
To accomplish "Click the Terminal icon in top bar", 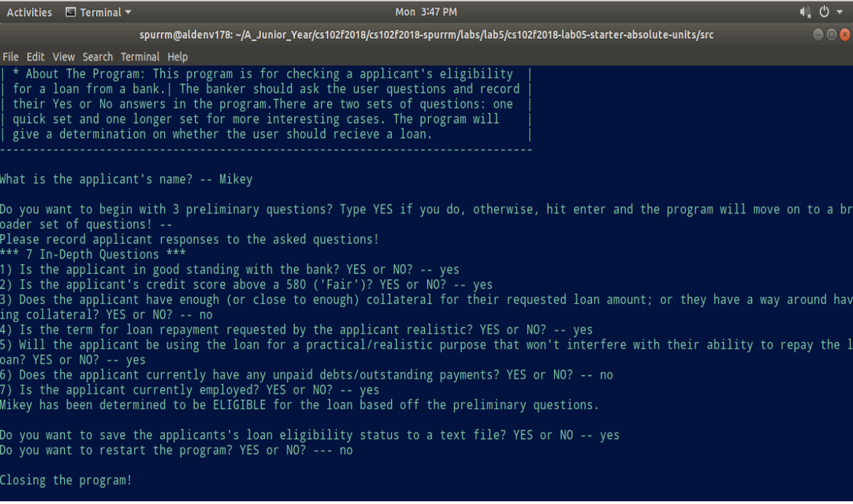I will tap(71, 12).
